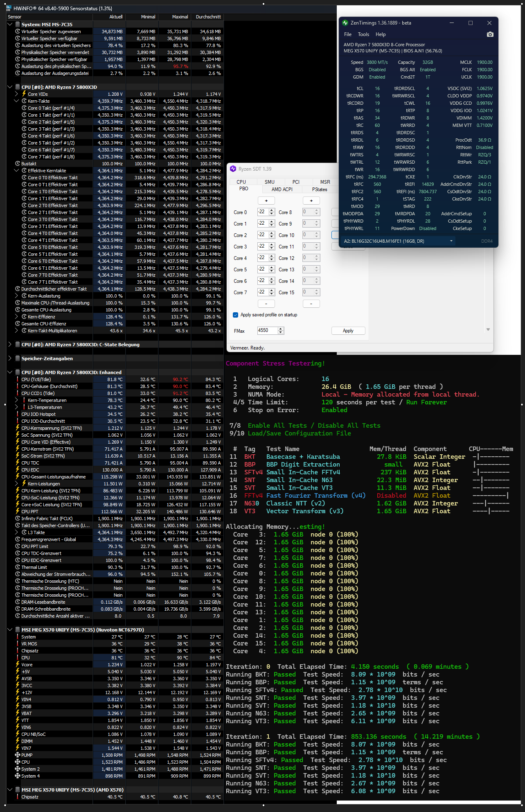The width and height of the screenshot is (525, 812).
Task: Click clock icon beside Infinity Fabric Takt
Action: tap(18, 519)
